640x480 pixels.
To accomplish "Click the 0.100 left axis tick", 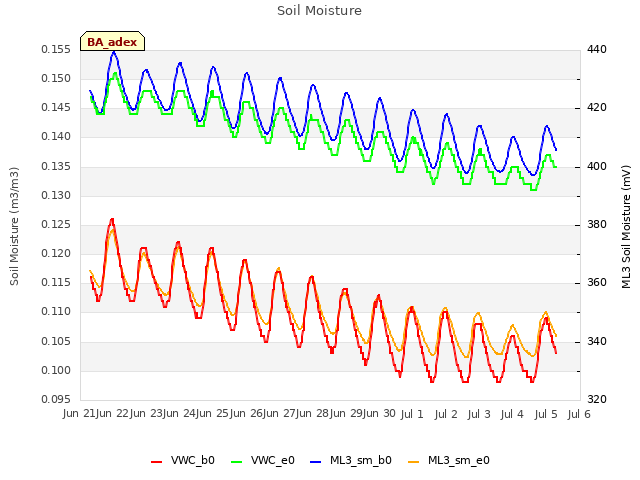I will click(56, 371).
